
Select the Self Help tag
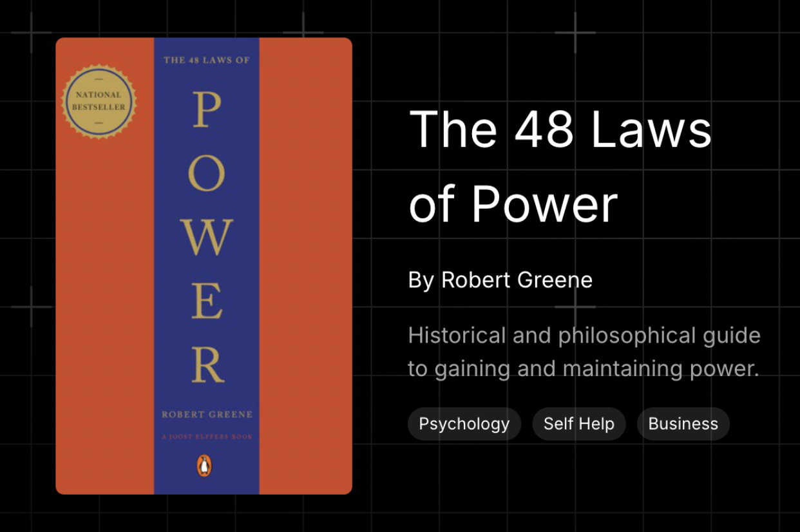click(578, 424)
